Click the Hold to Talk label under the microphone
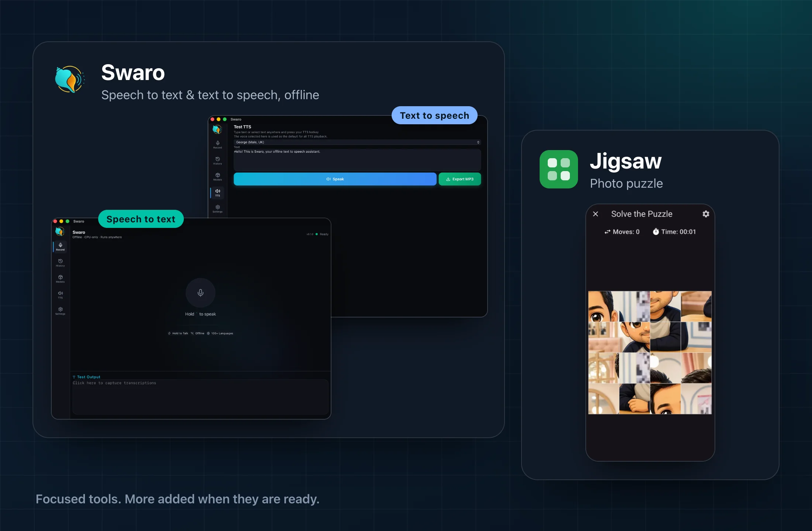Image resolution: width=812 pixels, height=531 pixels. [x=178, y=333]
